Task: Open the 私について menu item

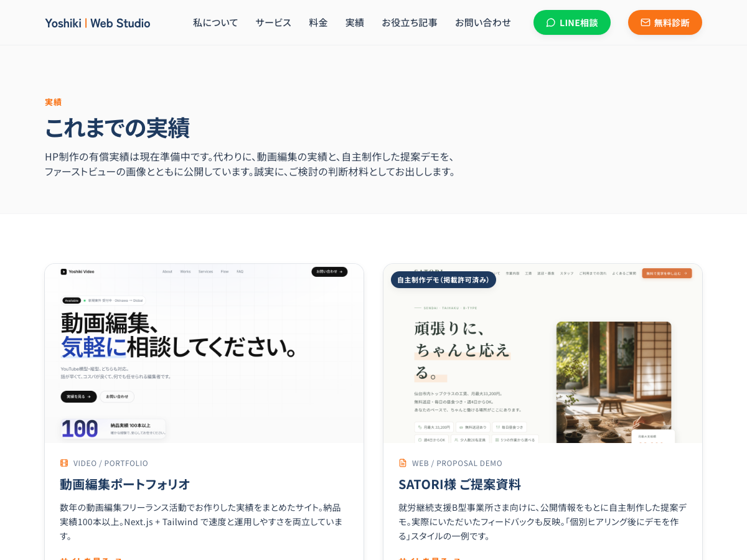Action: [x=215, y=22]
